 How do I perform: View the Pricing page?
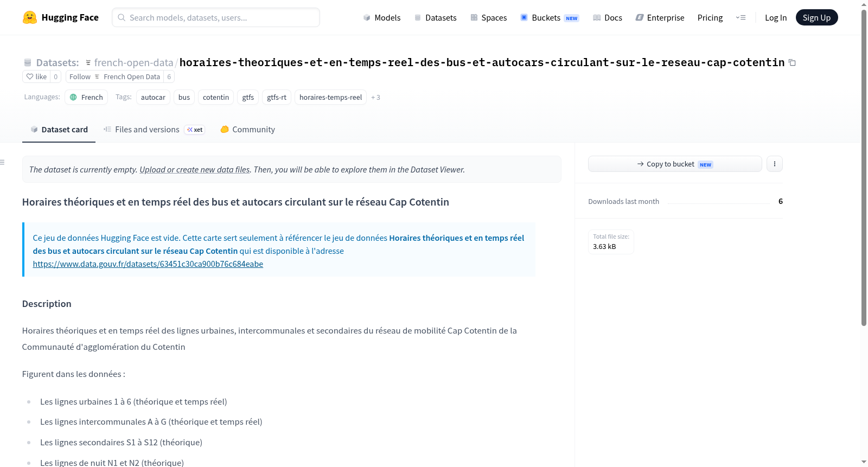[710, 17]
